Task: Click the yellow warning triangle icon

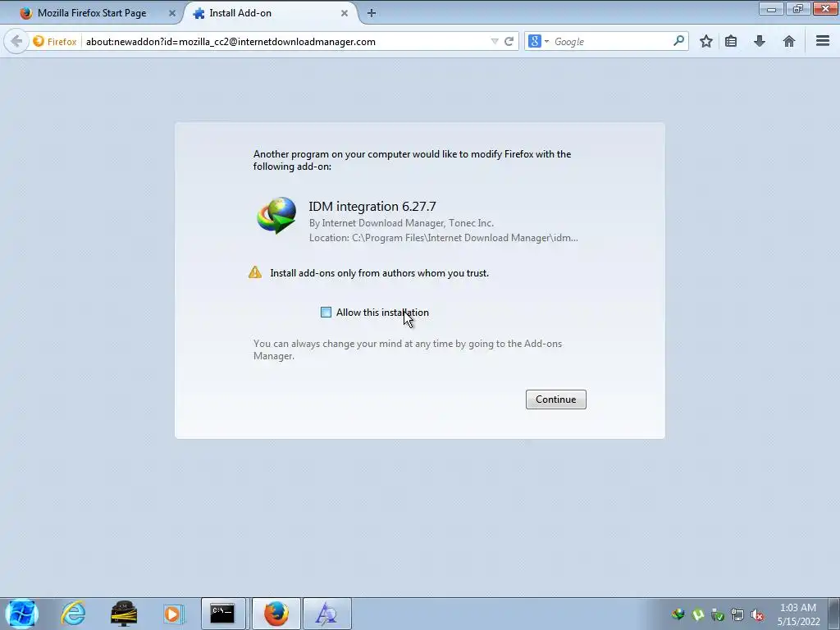Action: point(255,272)
